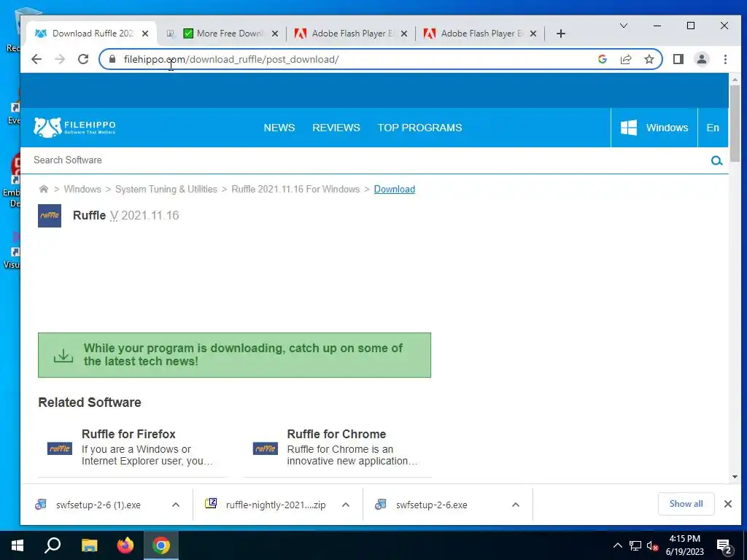Expand options for the ruffle-nightly zip download

(346, 505)
